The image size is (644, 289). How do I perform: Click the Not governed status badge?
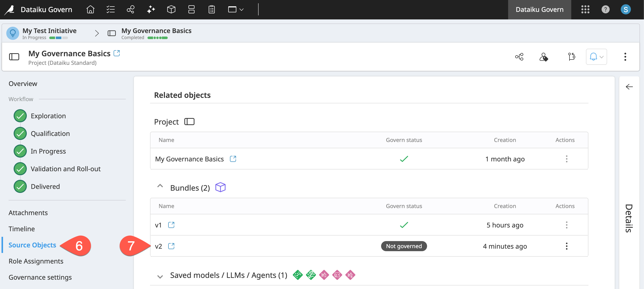[x=404, y=246]
